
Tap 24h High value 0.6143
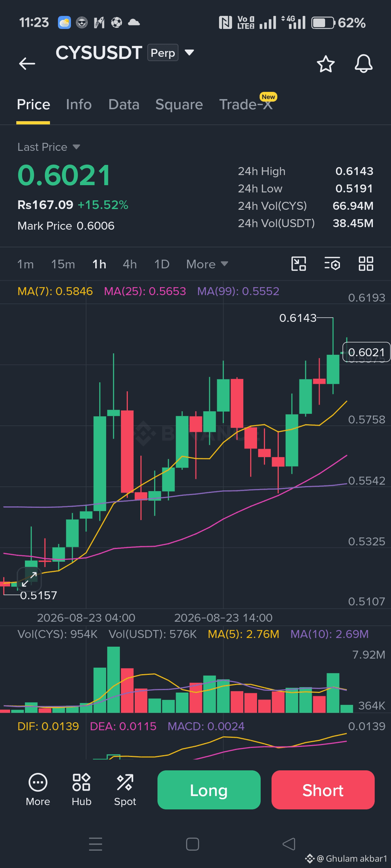(354, 171)
